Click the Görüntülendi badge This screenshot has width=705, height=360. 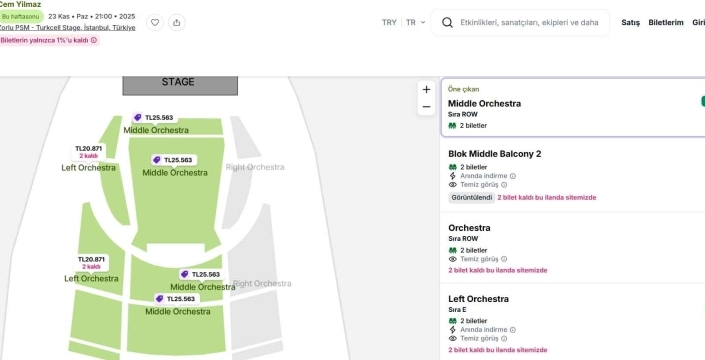471,198
